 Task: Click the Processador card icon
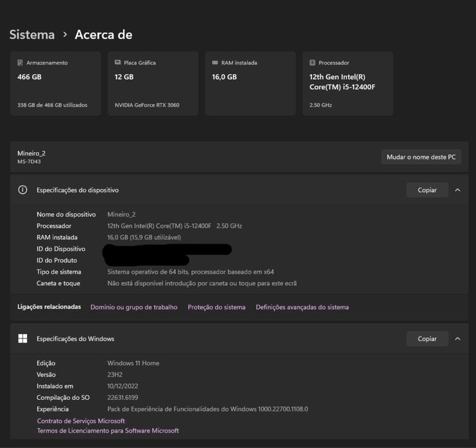pyautogui.click(x=312, y=63)
